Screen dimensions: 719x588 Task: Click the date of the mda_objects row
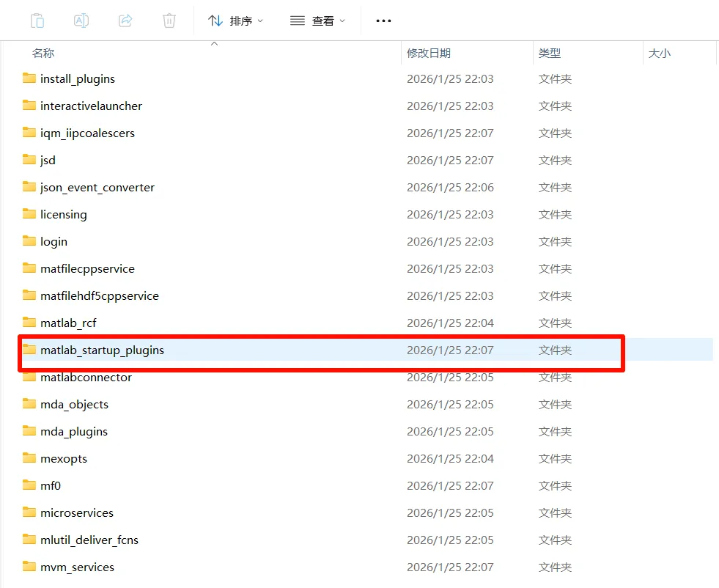tap(450, 405)
